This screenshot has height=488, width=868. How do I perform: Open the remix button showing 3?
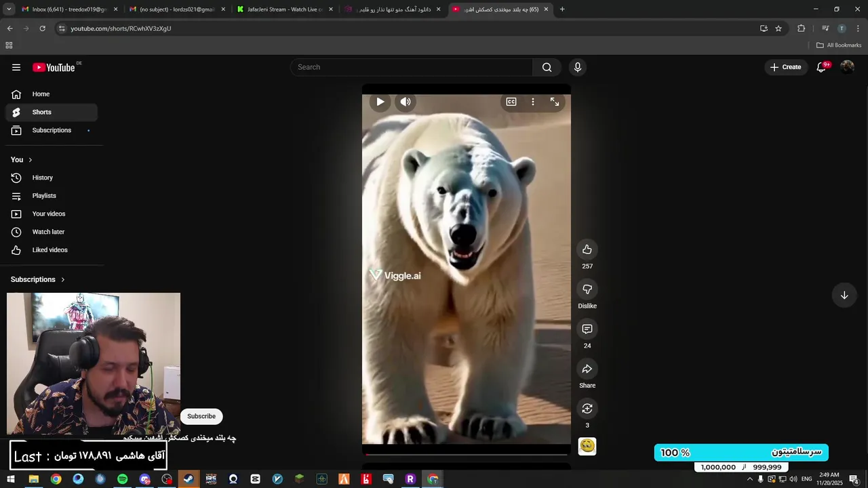(587, 409)
